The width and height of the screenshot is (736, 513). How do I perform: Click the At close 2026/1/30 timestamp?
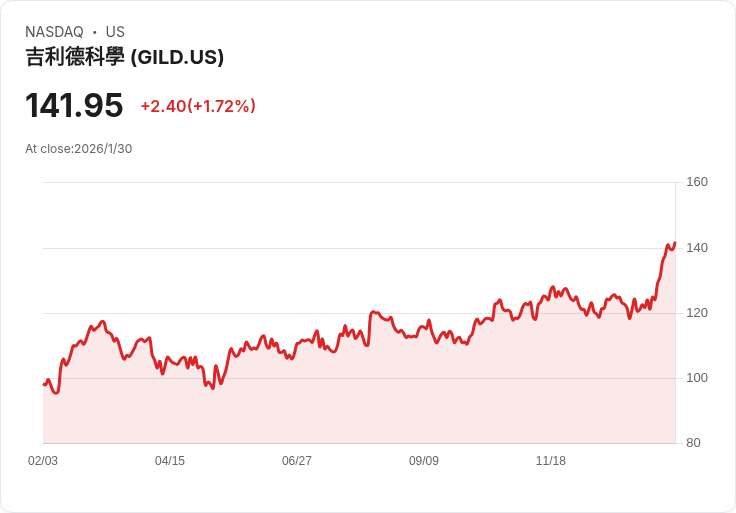click(79, 149)
